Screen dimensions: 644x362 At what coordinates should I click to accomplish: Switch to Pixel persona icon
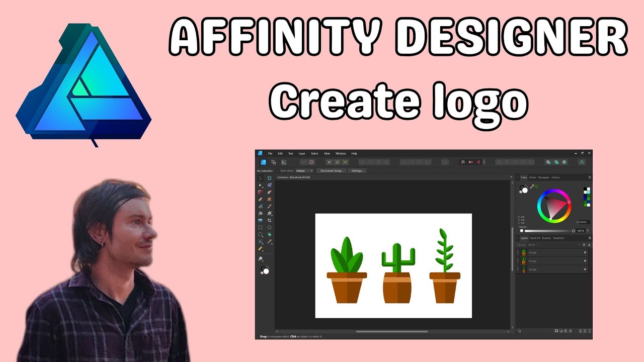coord(274,162)
